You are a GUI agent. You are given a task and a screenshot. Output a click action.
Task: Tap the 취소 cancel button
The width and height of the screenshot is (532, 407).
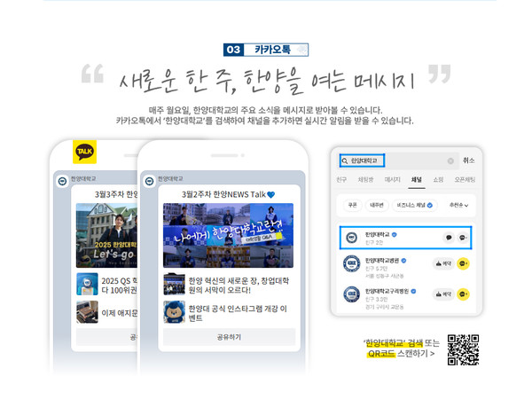point(468,160)
